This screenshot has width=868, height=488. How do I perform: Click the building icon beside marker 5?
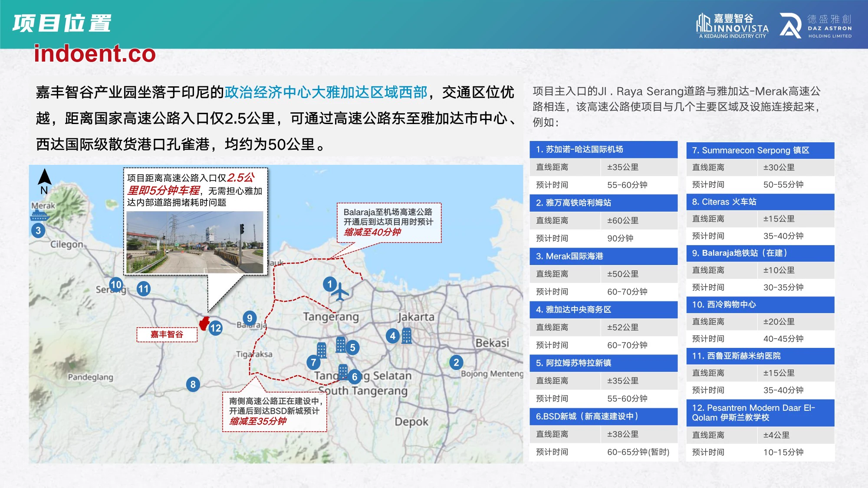tap(341, 345)
